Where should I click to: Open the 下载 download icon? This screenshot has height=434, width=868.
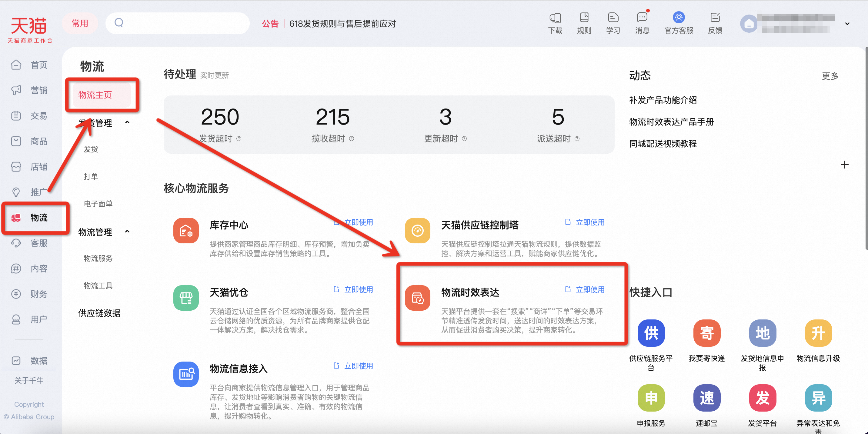click(x=555, y=18)
